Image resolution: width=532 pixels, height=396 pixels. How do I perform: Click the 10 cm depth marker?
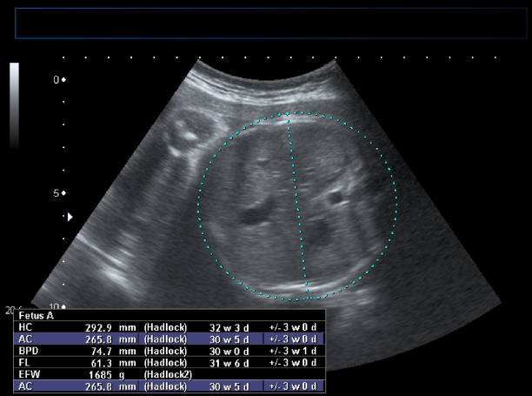point(57,306)
